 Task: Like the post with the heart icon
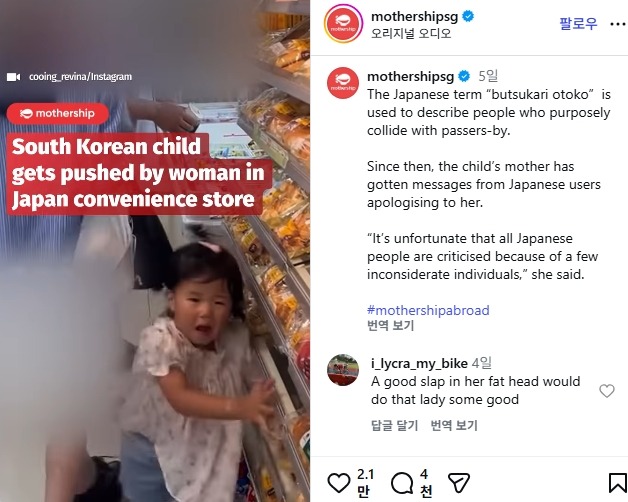[x=339, y=482]
